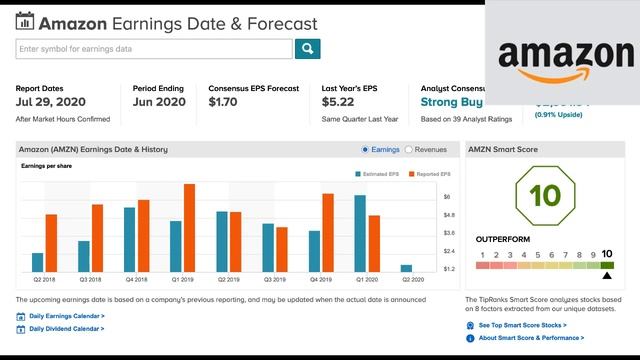Click score 1 on the Smart Score scale

point(482,255)
